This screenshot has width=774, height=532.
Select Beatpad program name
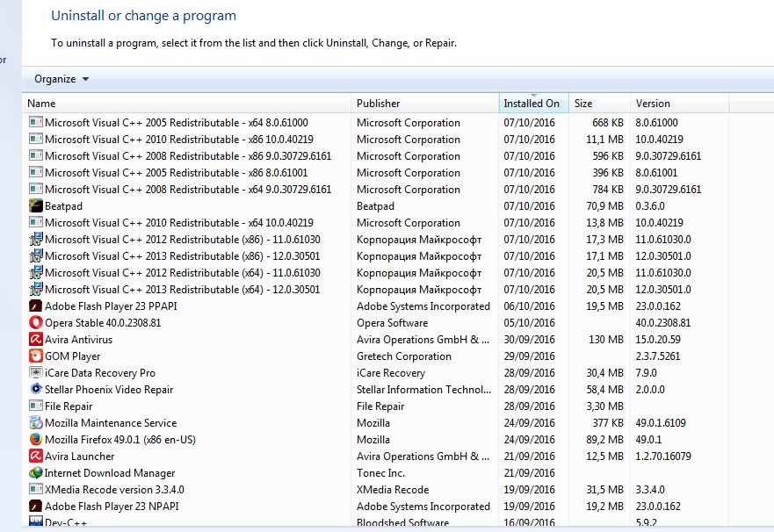63,206
